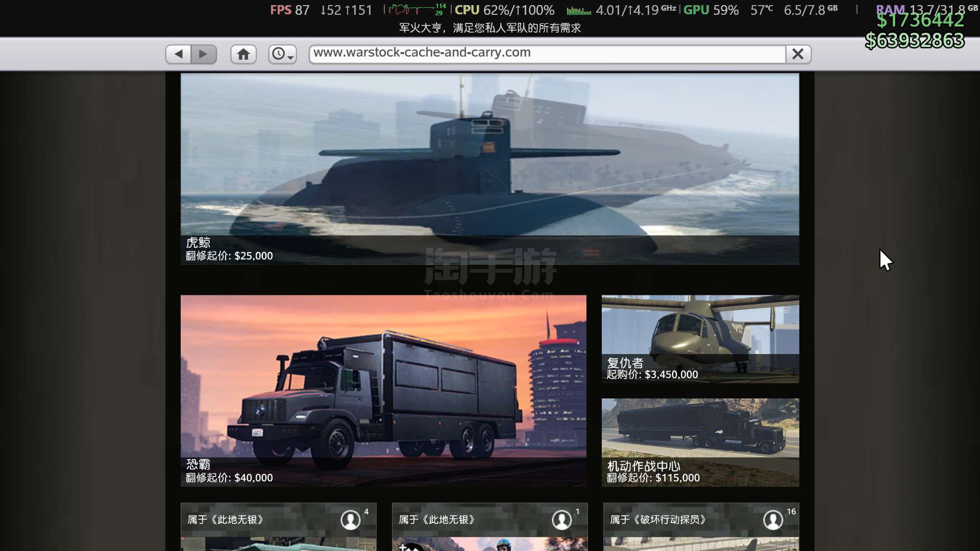
Task: Click the 翻修起价: $115,000 price text
Action: tap(653, 478)
